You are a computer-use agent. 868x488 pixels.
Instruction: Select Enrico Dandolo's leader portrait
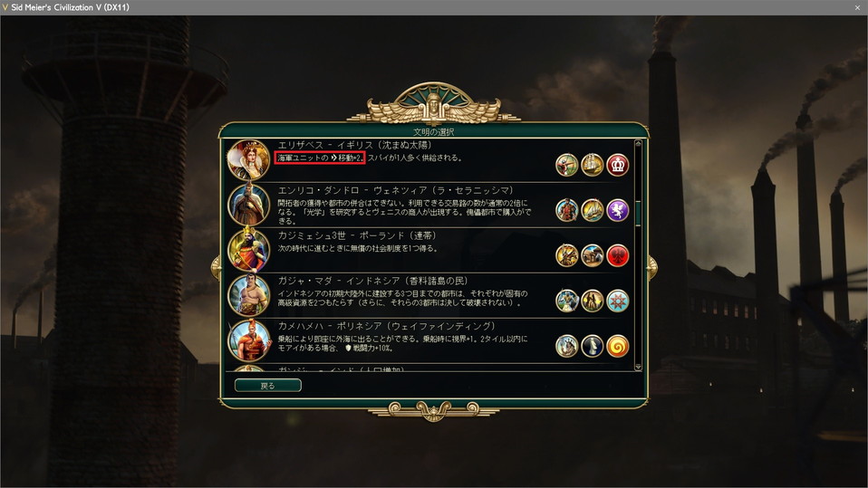click(x=248, y=206)
